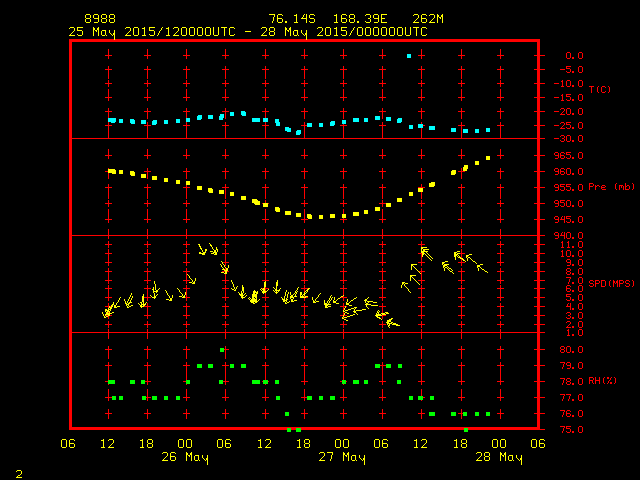Select the wind speed tick "1.0"
The height and width of the screenshot is (480, 640).
(574, 333)
